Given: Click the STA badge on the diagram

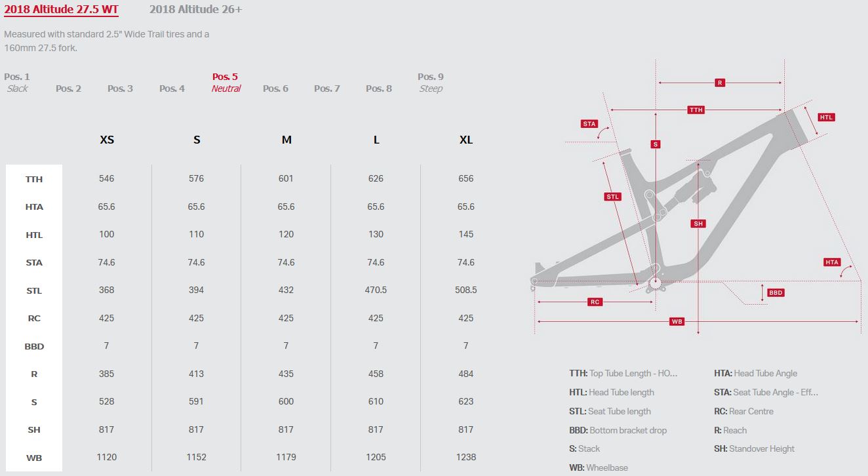Looking at the screenshot, I should [589, 123].
